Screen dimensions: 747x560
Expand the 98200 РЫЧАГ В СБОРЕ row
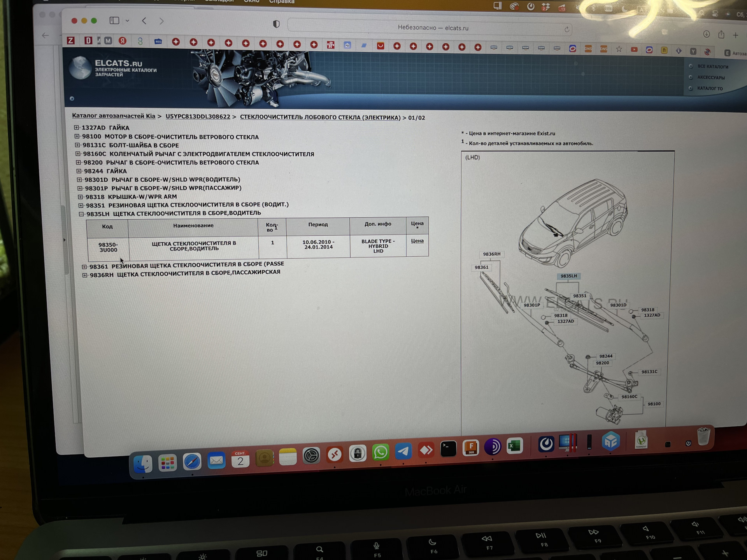[x=79, y=163]
